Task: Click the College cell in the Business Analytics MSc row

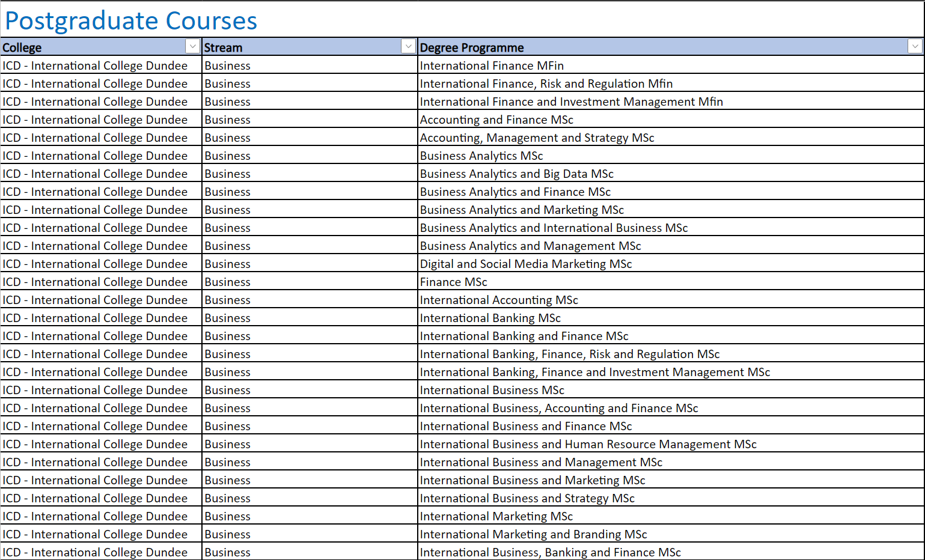Action: pos(101,156)
